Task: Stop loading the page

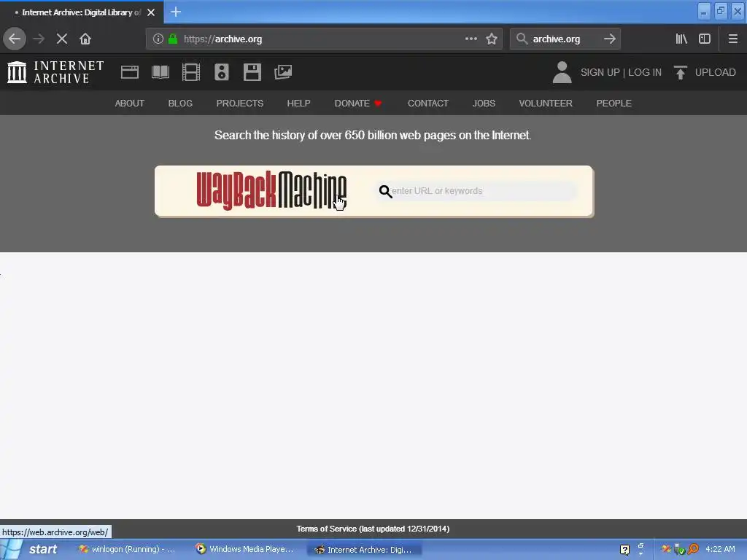Action: [62, 39]
